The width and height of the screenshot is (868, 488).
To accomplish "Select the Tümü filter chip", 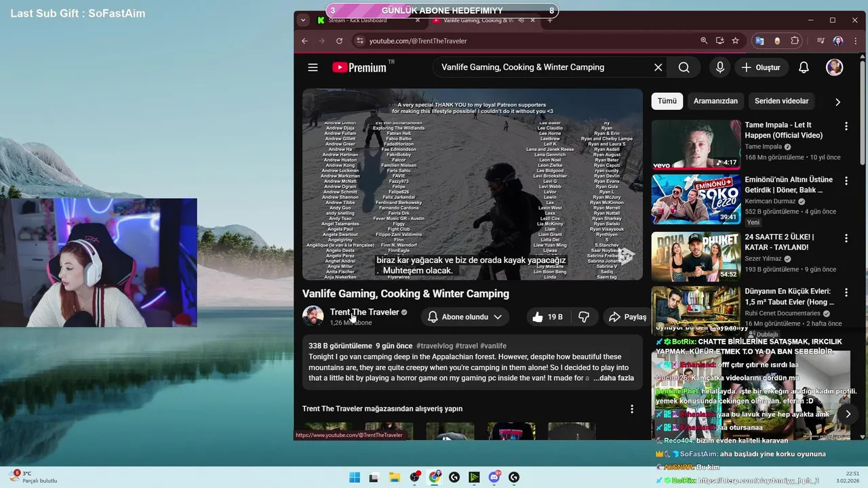I will [x=667, y=101].
